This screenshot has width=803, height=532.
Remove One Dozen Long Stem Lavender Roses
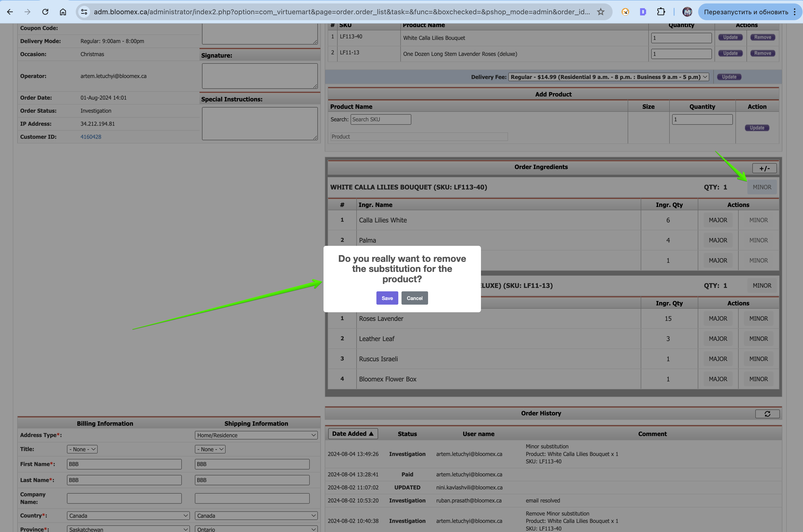coord(763,53)
